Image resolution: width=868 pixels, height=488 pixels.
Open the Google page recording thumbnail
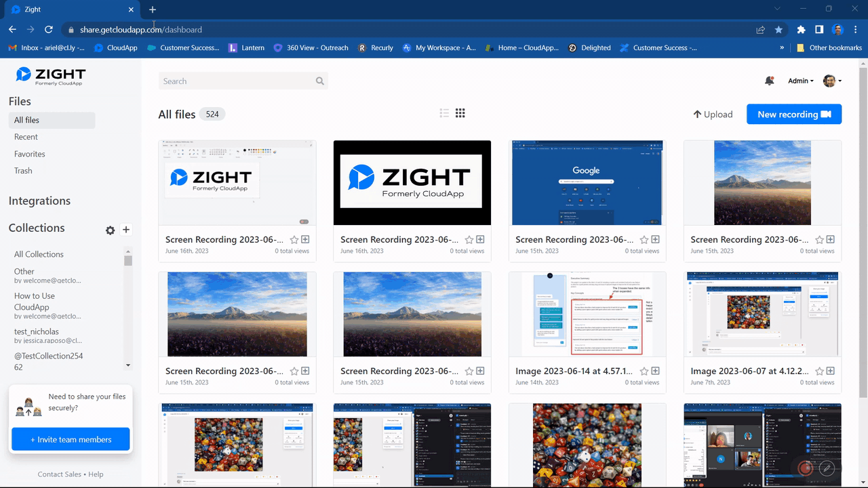click(587, 183)
